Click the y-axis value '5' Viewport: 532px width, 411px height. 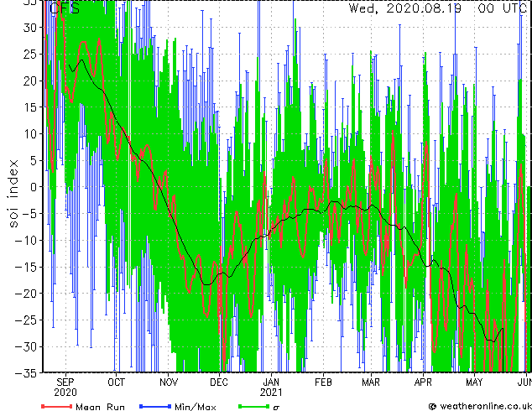pos(33,160)
